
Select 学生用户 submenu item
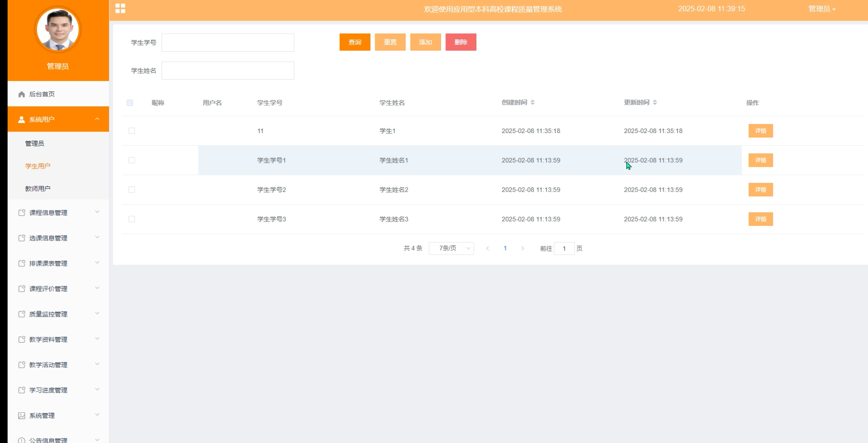pyautogui.click(x=58, y=166)
